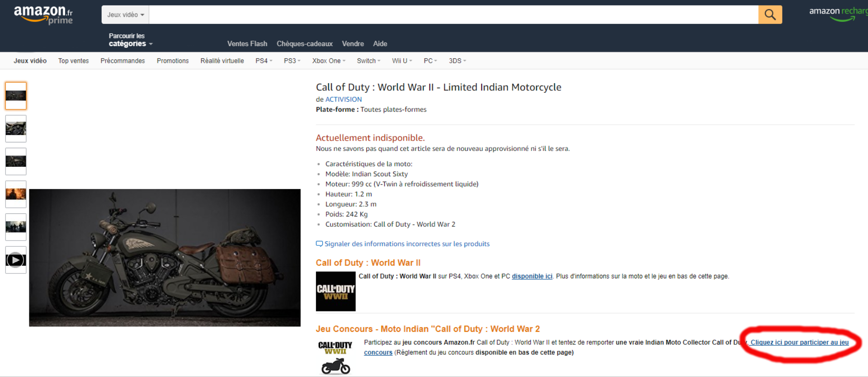Viewport: 868px width, 377px height.
Task: Click the 'Actuellement indisponible.' status text
Action: point(370,138)
